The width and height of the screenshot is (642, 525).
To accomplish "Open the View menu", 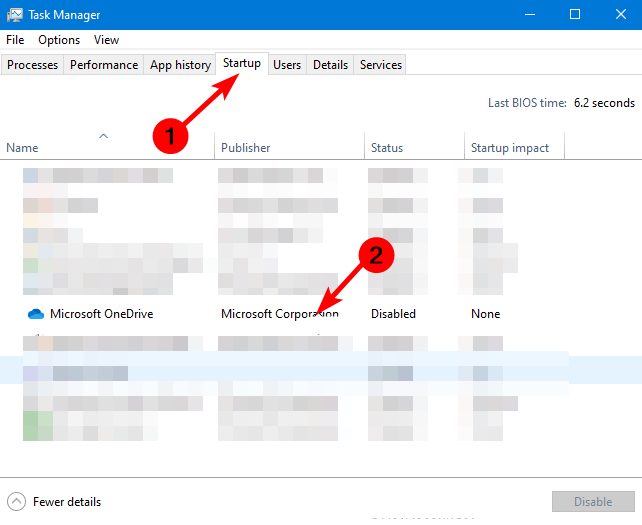I will 106,40.
